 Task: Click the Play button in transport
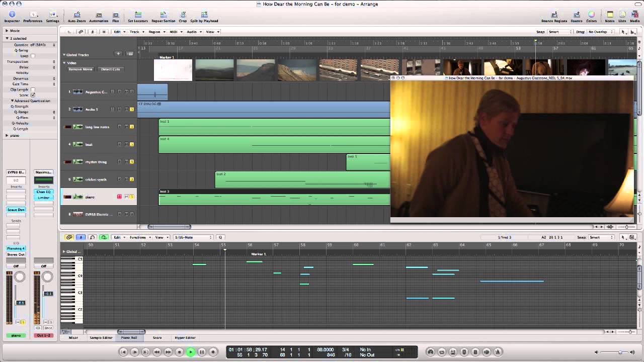point(191,352)
